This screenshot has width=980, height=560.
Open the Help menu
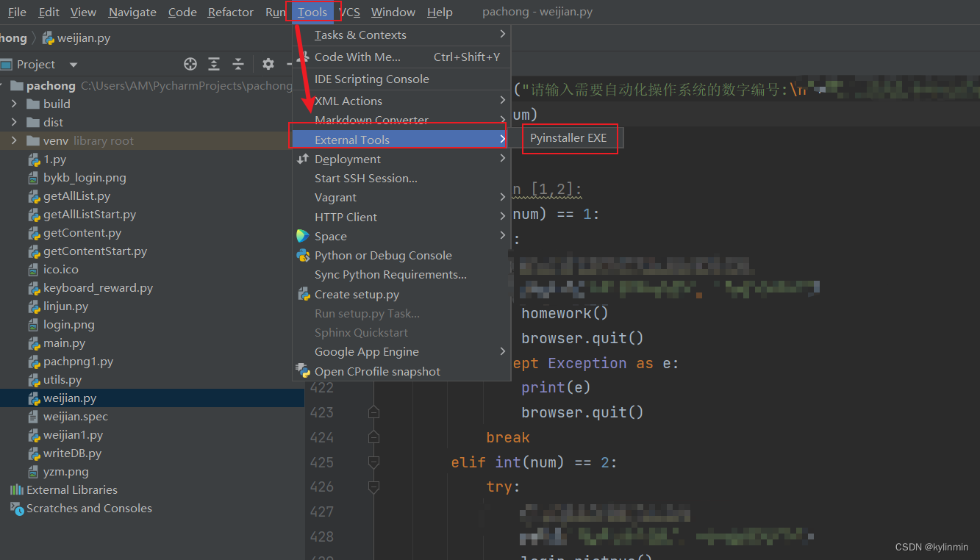click(440, 12)
